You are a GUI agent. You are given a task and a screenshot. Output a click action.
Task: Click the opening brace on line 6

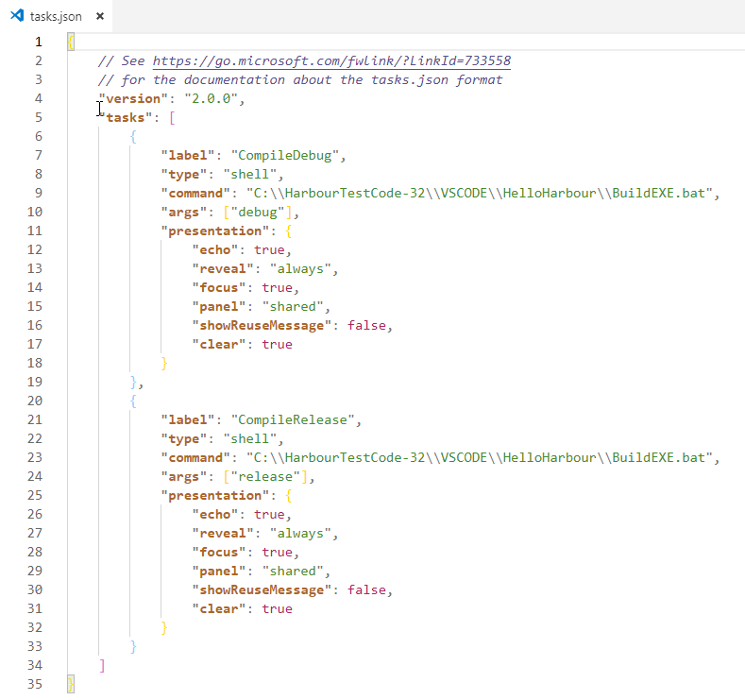133,136
